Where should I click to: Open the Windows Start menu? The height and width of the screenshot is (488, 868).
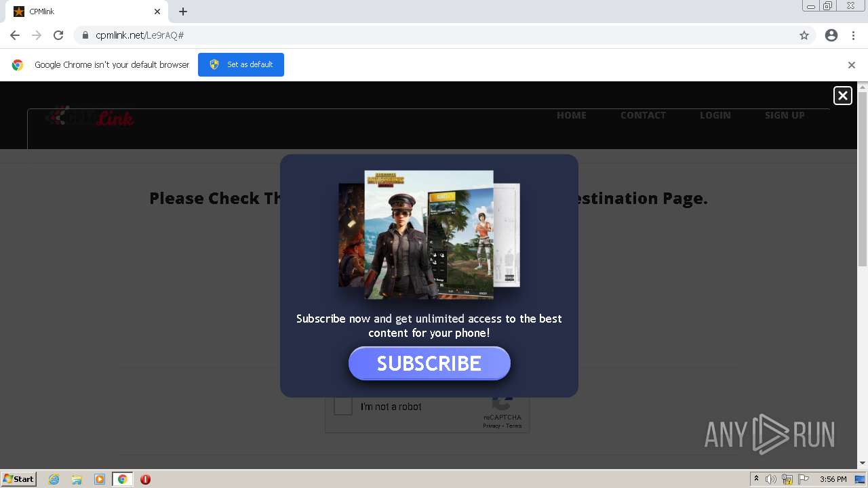(19, 479)
